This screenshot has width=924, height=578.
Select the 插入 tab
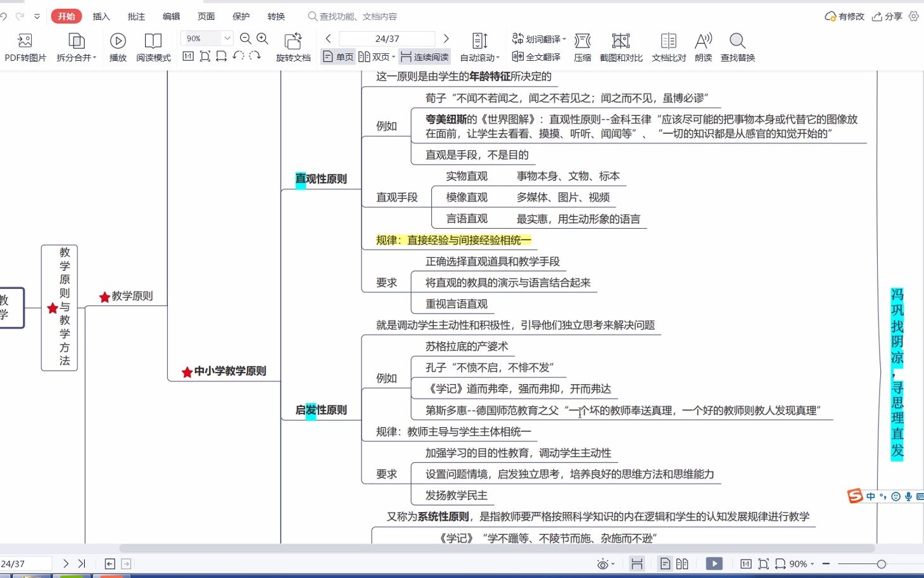point(101,16)
